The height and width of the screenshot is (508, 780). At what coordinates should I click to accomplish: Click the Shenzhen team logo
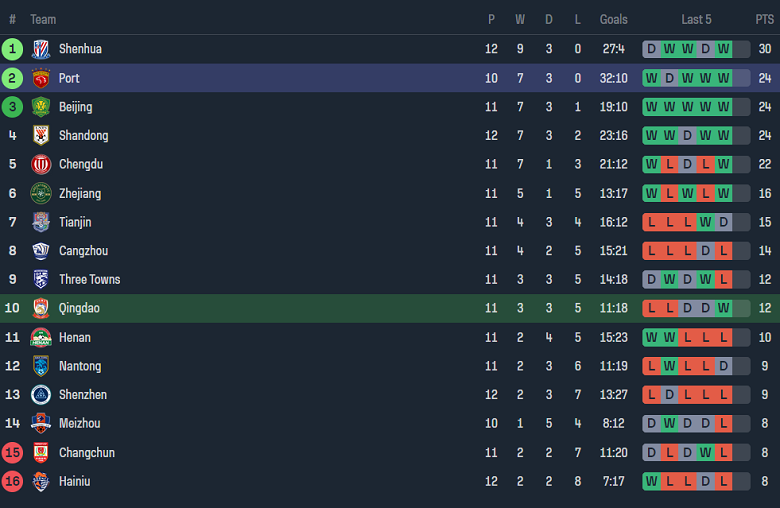pyautogui.click(x=41, y=395)
